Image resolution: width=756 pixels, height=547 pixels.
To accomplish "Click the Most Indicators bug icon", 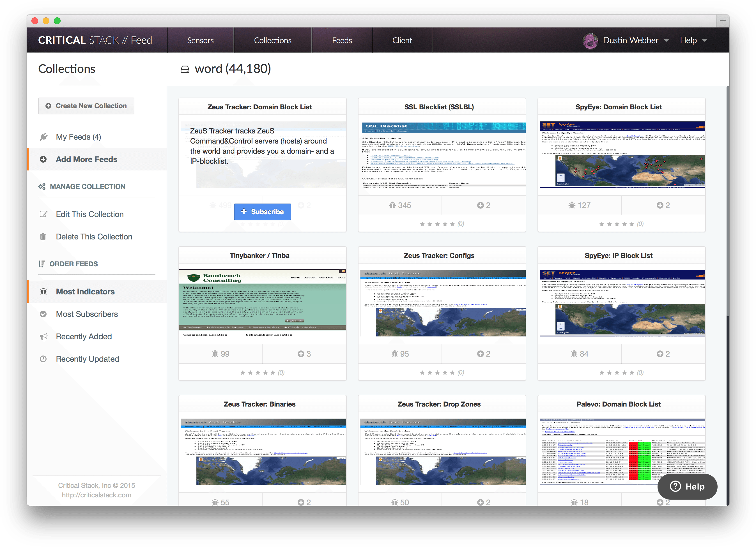I will pos(44,292).
